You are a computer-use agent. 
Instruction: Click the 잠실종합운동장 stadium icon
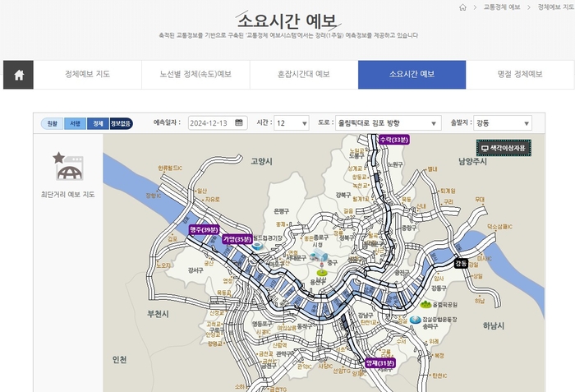click(x=415, y=320)
